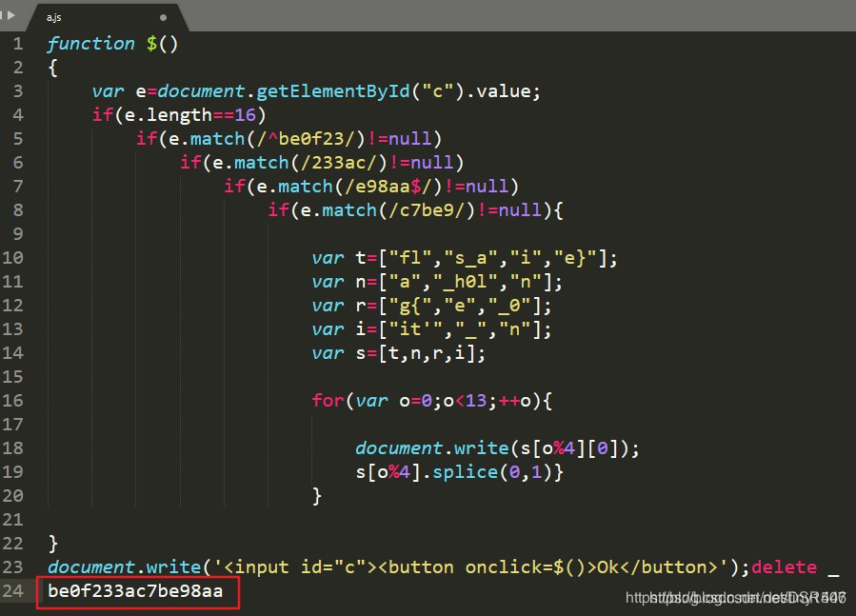The height and width of the screenshot is (616, 856).
Task: Click the text 'be0f233ac7be98aa' on line 24
Action: pos(135,591)
